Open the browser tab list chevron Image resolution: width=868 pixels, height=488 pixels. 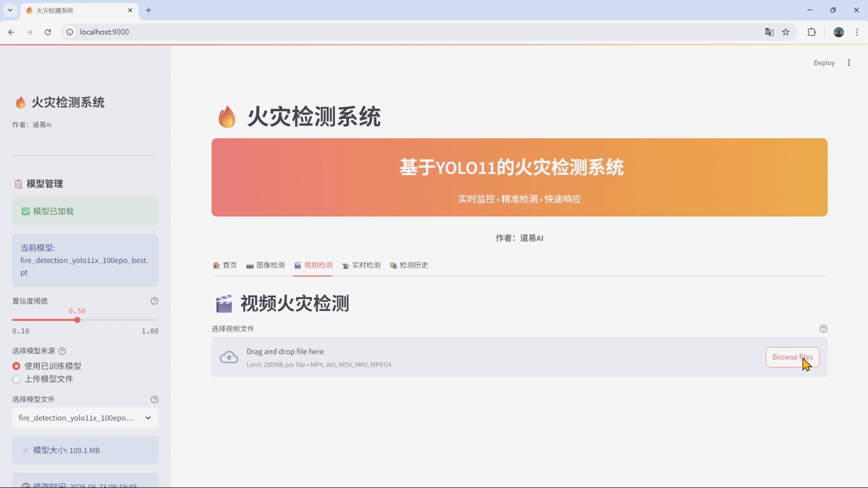(x=10, y=10)
